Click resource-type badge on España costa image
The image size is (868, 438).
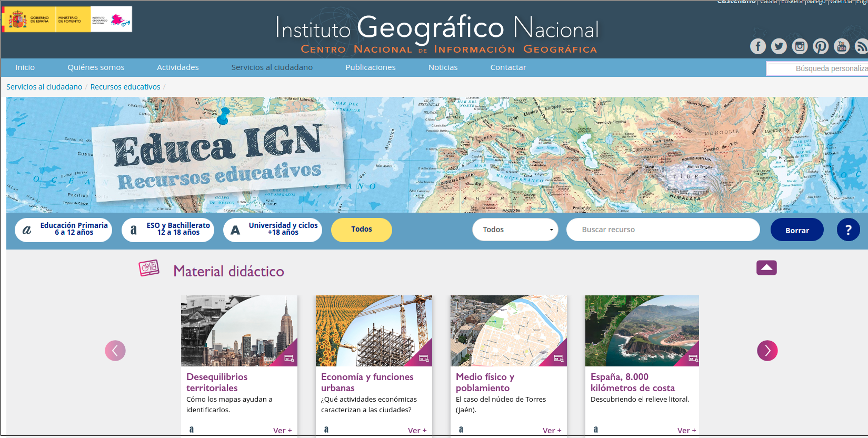click(x=693, y=358)
